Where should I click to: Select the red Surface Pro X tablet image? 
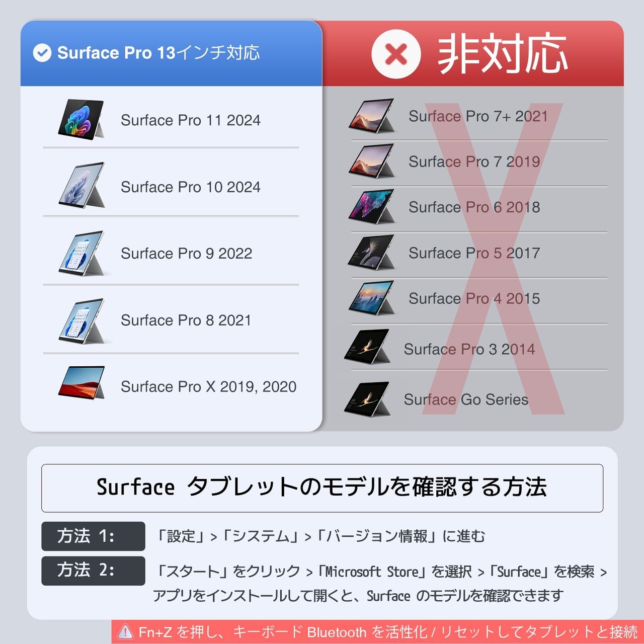click(x=82, y=382)
